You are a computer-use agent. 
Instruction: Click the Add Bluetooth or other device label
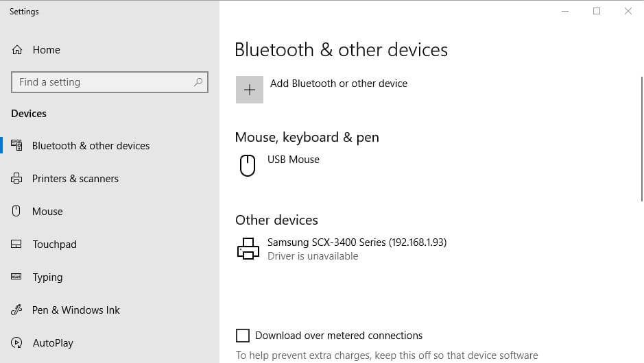339,84
